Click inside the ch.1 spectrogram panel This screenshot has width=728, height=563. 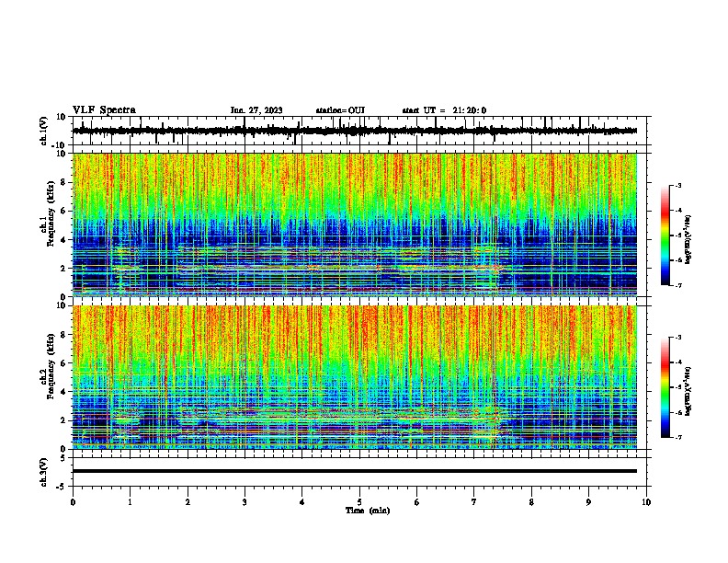(x=355, y=224)
